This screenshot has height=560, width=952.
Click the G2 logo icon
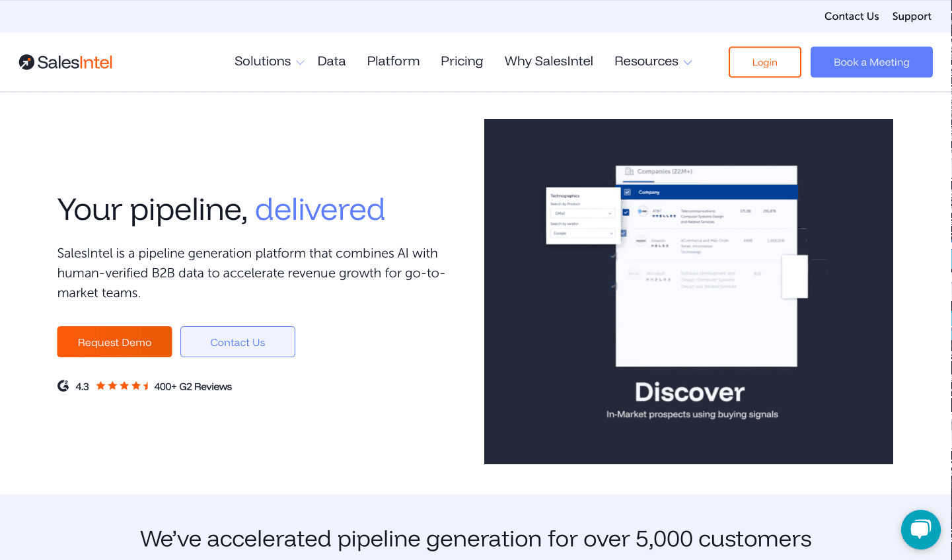pyautogui.click(x=63, y=386)
